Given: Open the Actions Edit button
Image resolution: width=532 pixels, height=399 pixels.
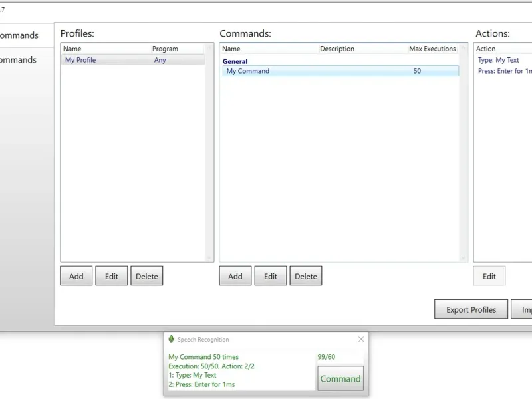Looking at the screenshot, I should (x=489, y=276).
